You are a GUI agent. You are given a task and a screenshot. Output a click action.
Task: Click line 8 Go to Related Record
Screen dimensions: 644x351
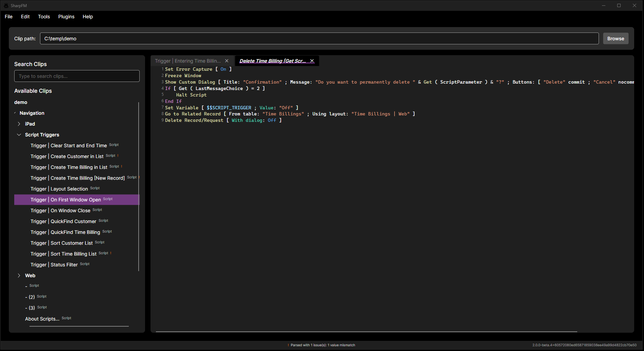point(290,114)
